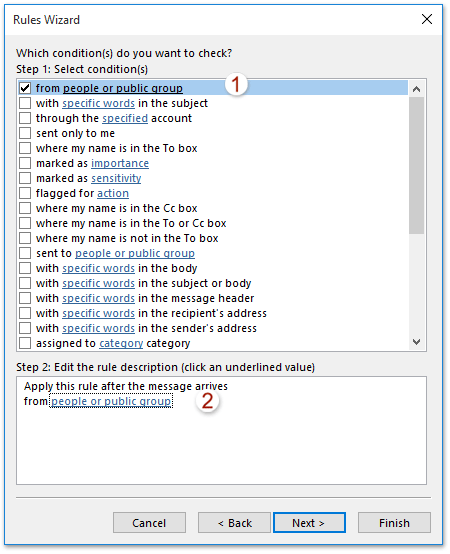The image size is (450, 554).
Task: Go back with the < Back button
Action: coord(234,523)
